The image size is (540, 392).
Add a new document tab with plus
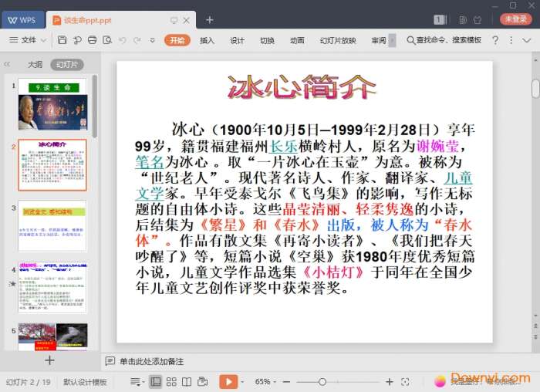(x=209, y=20)
